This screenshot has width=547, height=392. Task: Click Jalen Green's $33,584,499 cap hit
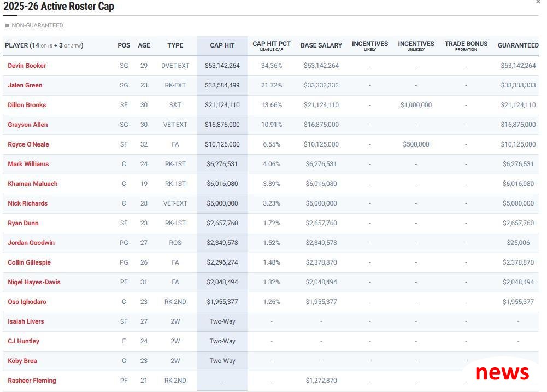pos(222,85)
